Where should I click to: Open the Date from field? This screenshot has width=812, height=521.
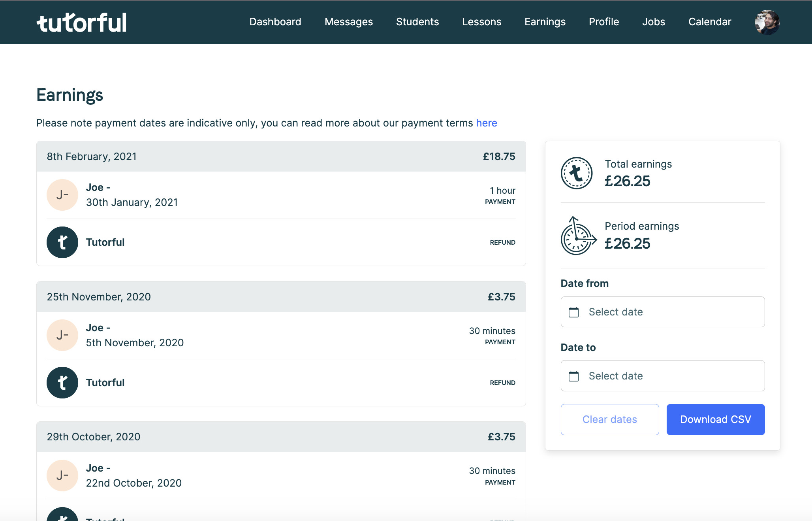pyautogui.click(x=663, y=312)
